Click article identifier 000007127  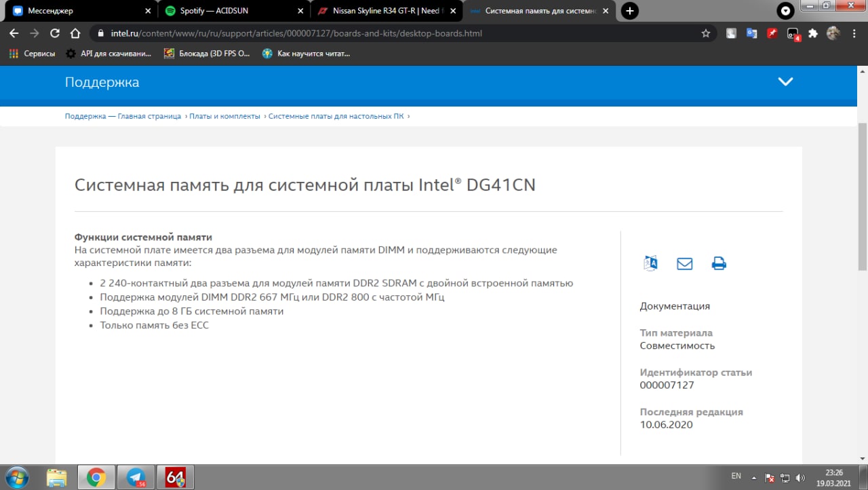pyautogui.click(x=667, y=385)
